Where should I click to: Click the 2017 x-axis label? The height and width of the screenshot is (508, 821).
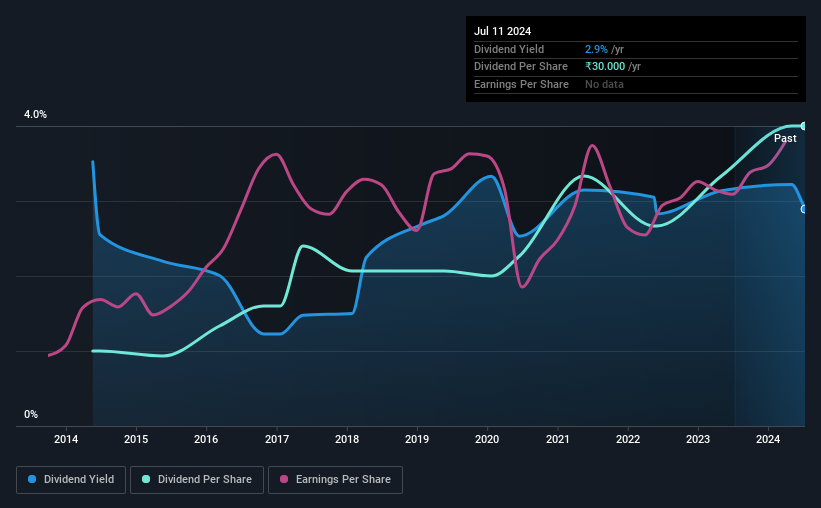point(276,439)
